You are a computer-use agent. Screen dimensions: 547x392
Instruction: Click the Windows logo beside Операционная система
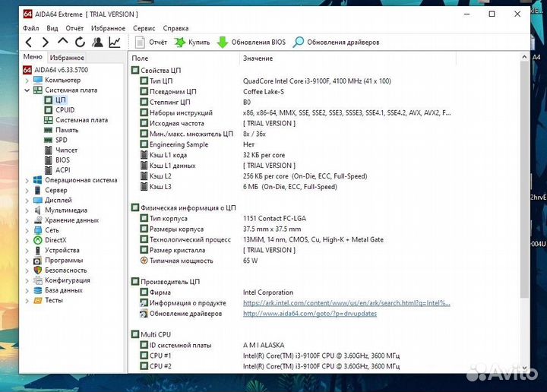pyautogui.click(x=38, y=180)
